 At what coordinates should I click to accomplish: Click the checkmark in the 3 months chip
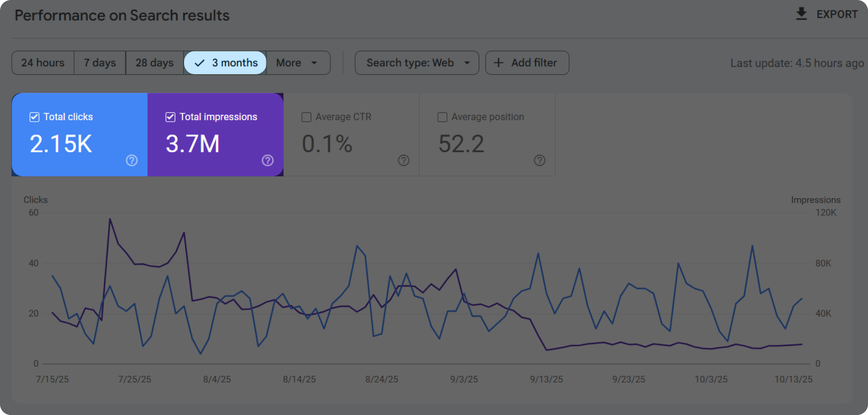coord(199,62)
